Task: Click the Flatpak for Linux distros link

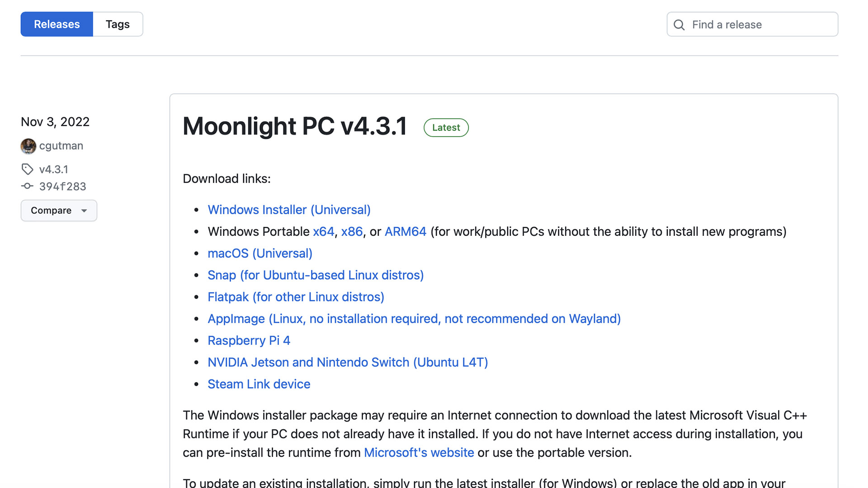Action: click(x=296, y=296)
